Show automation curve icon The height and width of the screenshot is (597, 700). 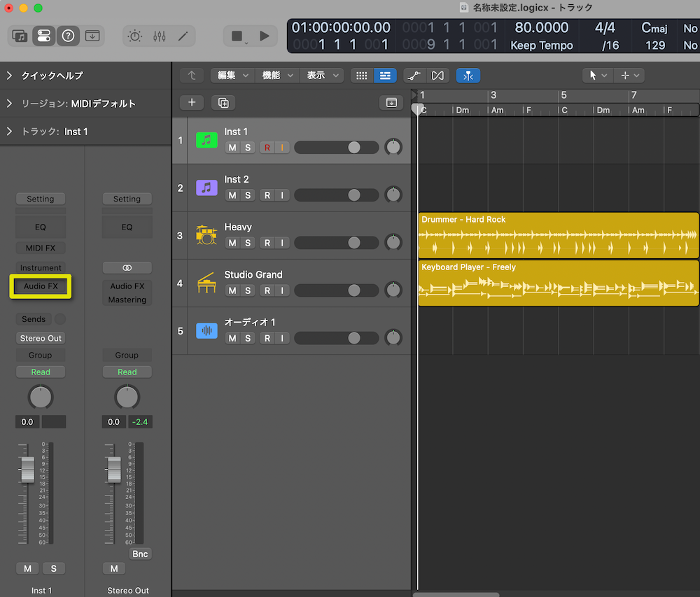point(414,76)
